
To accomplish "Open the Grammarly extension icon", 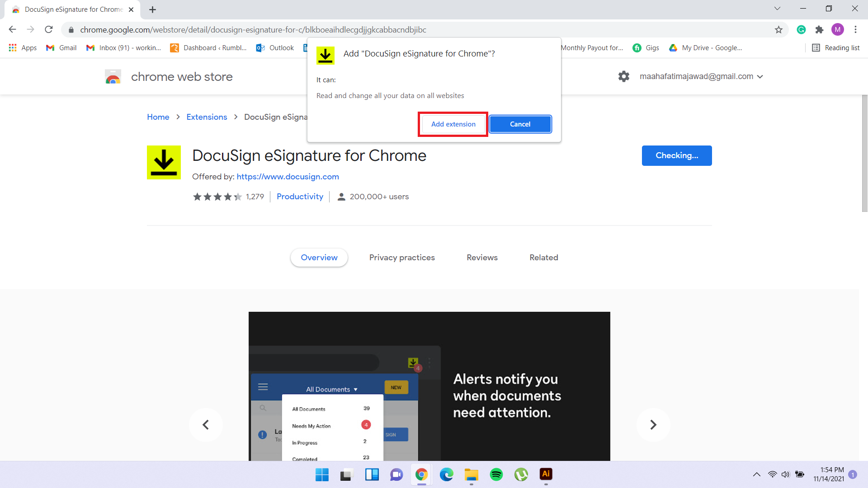I will pos(801,30).
